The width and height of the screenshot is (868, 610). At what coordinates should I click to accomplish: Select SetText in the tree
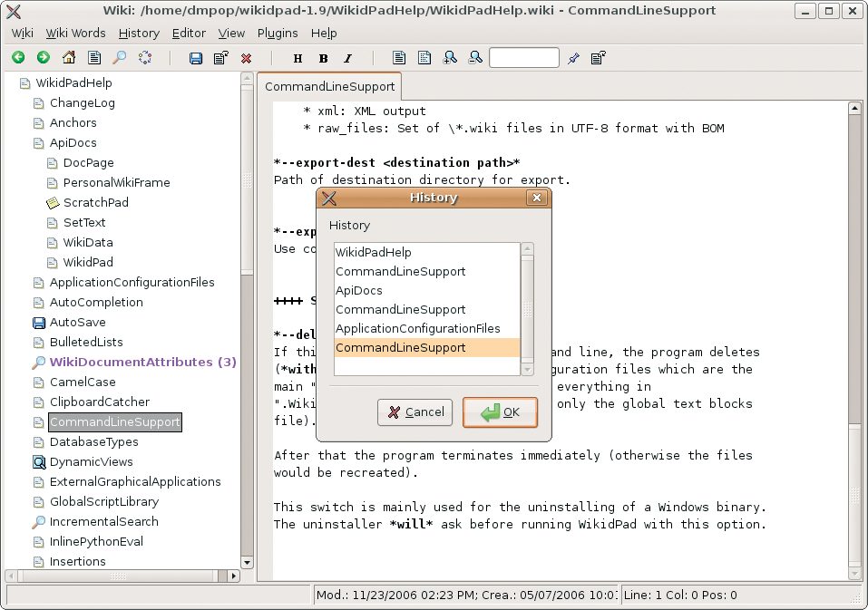coord(84,223)
